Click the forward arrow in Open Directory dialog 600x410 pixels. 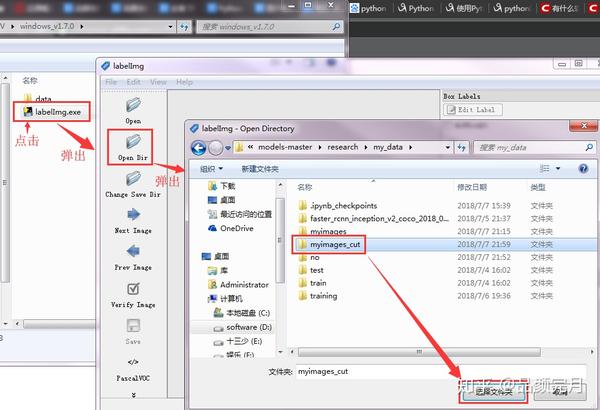tap(215, 148)
